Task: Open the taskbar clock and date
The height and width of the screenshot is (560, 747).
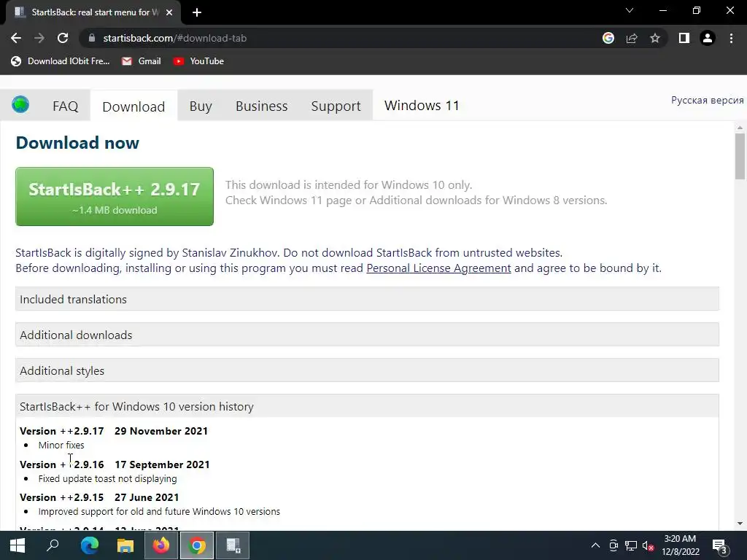Action: (681, 545)
